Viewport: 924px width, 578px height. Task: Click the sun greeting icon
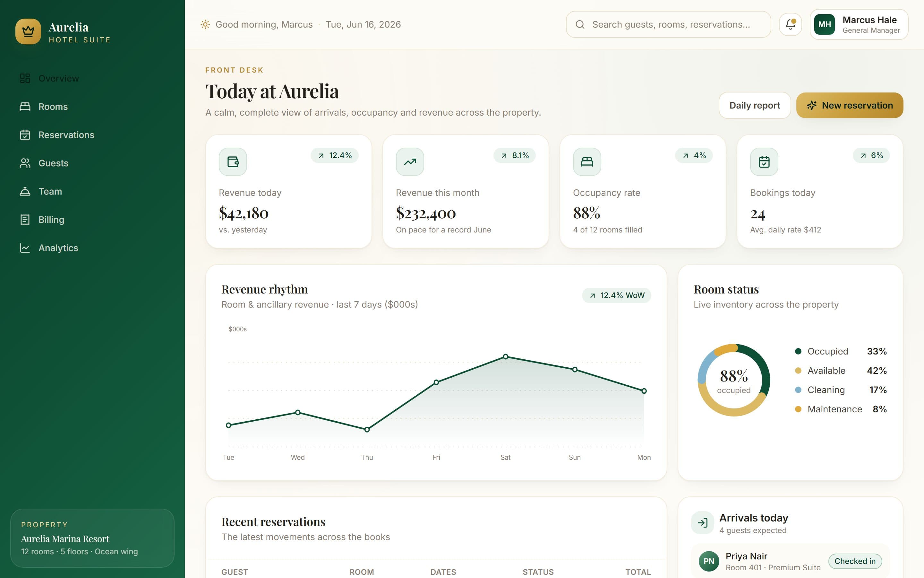pos(205,24)
